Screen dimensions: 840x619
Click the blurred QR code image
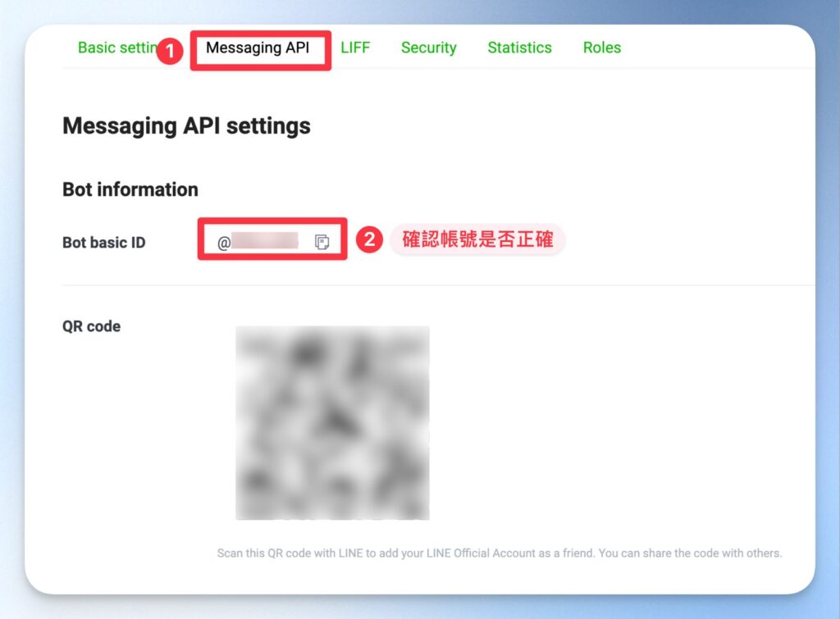pyautogui.click(x=332, y=422)
